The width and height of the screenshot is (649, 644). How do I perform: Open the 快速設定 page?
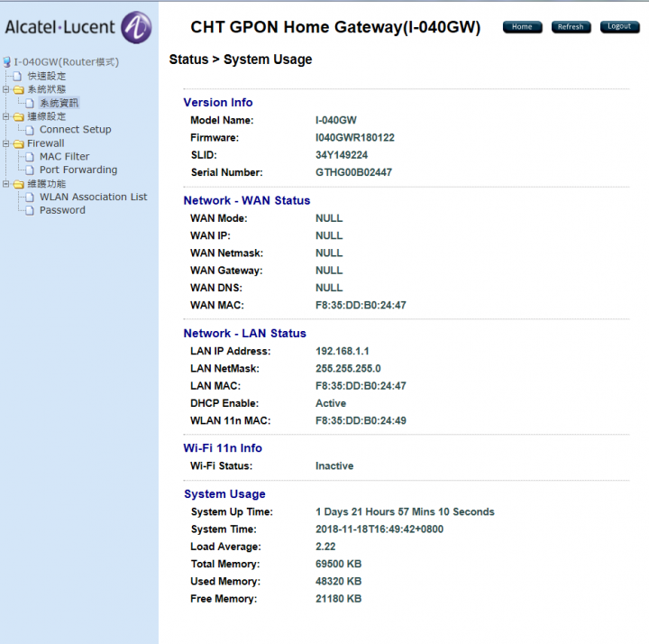coord(46,76)
